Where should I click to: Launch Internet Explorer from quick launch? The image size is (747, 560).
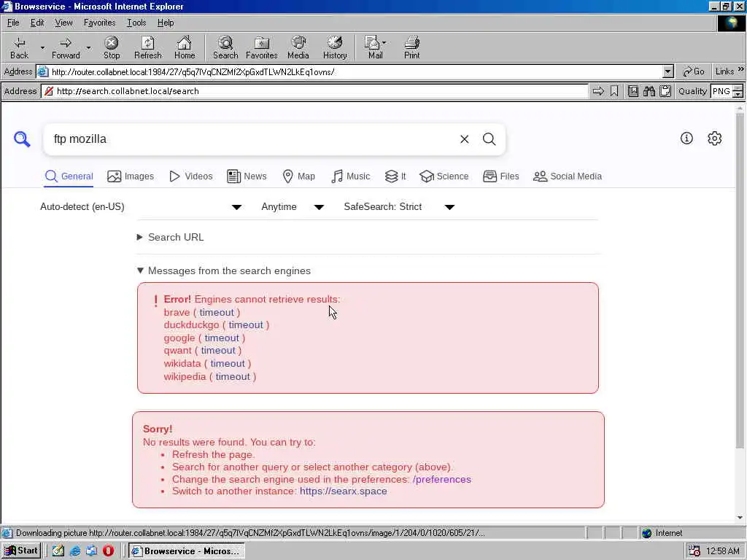tap(75, 551)
